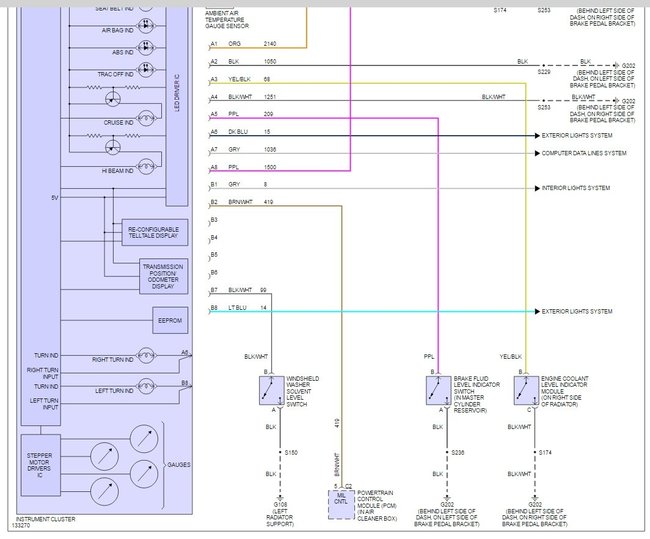
Task: Click the RIGHT TURN IND lamp symbol
Action: 146,355
